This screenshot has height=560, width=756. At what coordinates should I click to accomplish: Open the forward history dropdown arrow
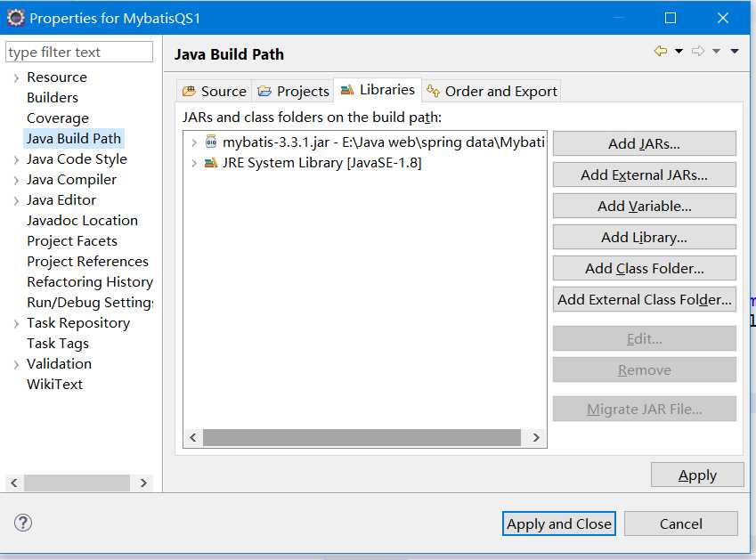[717, 51]
